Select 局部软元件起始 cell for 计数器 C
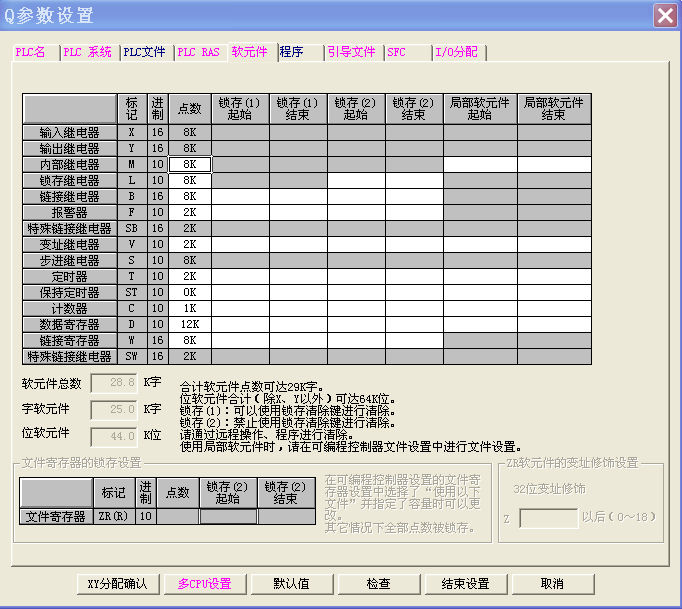Viewport: 682px width, 609px height. tap(480, 309)
